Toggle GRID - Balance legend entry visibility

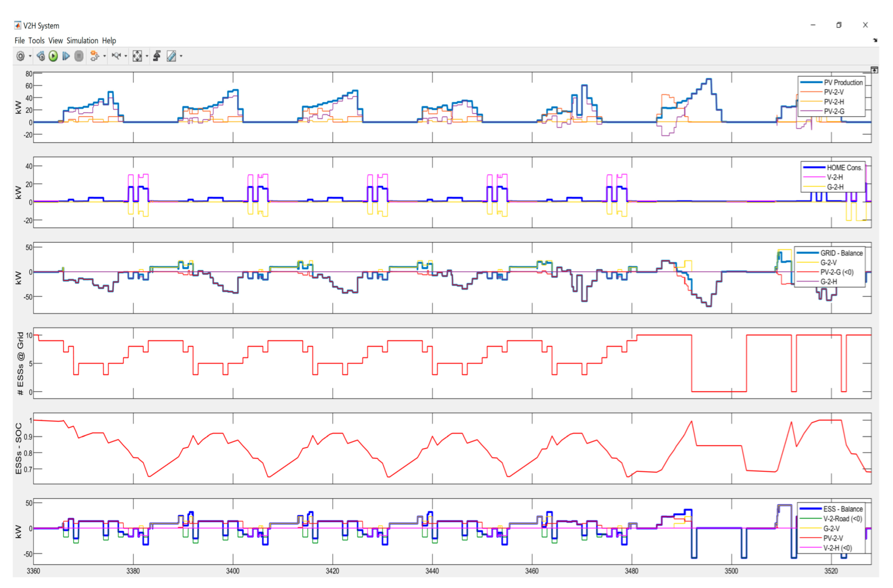841,253
